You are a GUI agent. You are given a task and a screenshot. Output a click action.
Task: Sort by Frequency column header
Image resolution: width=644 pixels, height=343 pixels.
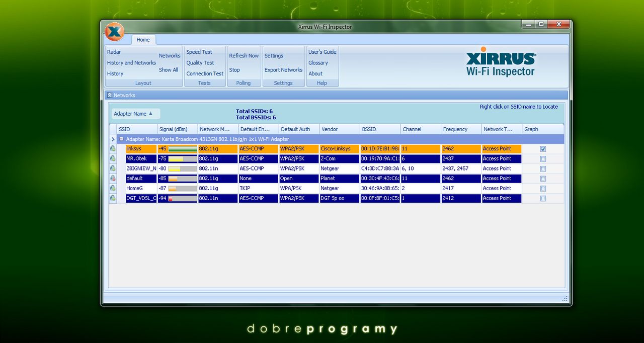461,129
